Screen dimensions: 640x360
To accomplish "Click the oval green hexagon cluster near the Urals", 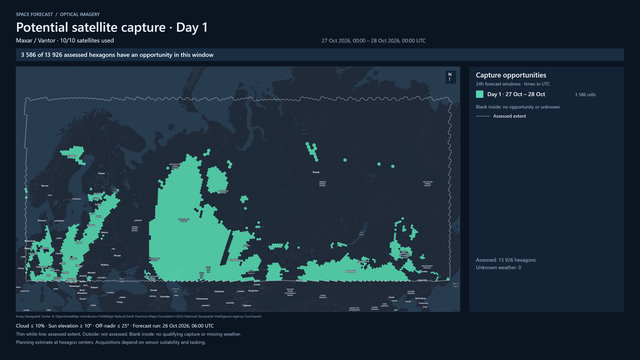I will (x=217, y=180).
